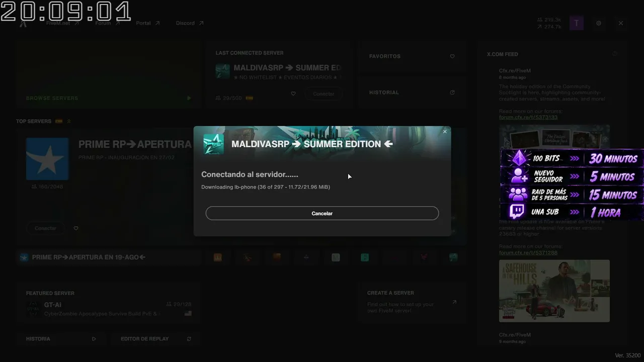The width and height of the screenshot is (644, 362).
Task: Open the Favoritos section
Action: click(x=412, y=56)
